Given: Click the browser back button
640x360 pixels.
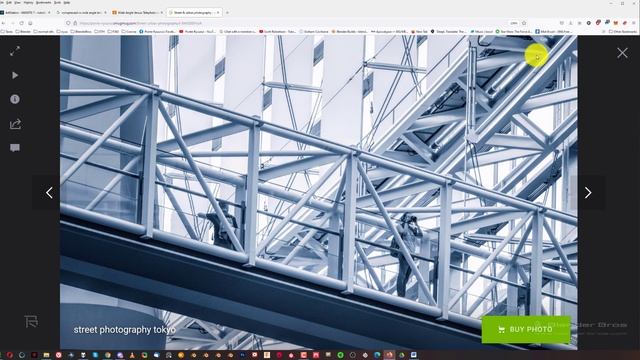Looking at the screenshot, I should click(4, 23).
